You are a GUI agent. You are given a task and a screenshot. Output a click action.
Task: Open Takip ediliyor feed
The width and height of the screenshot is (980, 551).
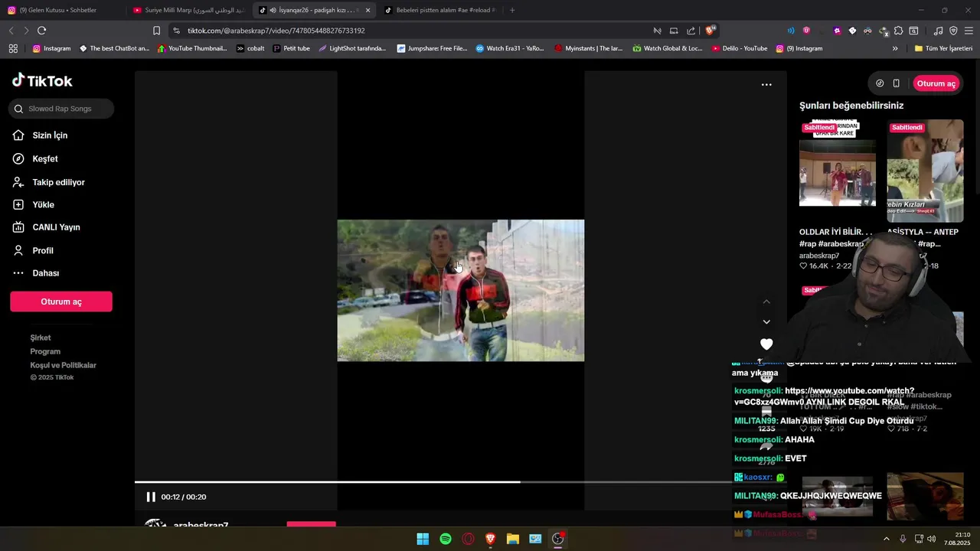[58, 182]
